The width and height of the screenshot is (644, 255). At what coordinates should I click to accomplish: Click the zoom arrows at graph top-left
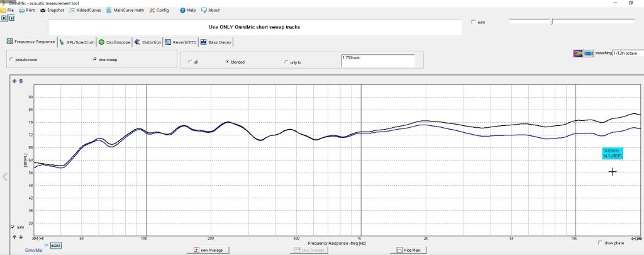pos(18,81)
